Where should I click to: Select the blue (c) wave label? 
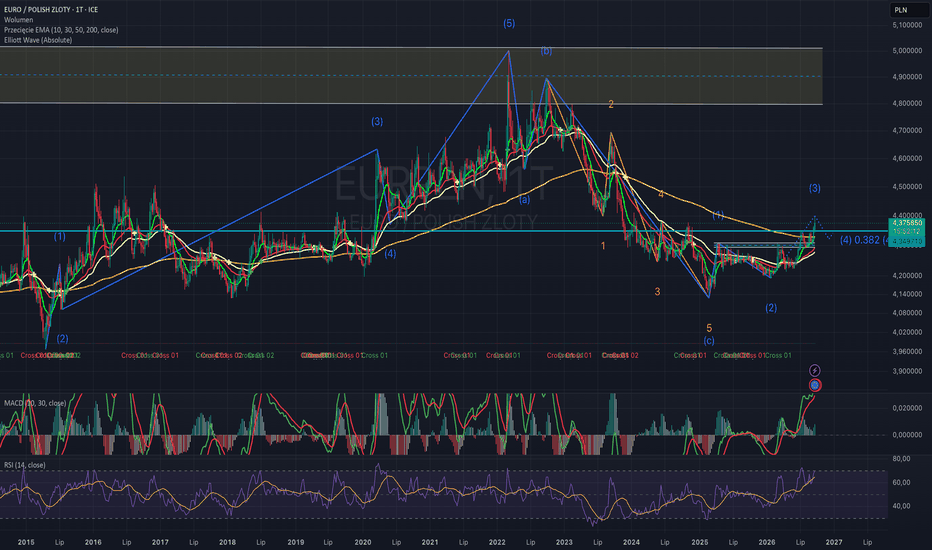pos(709,341)
